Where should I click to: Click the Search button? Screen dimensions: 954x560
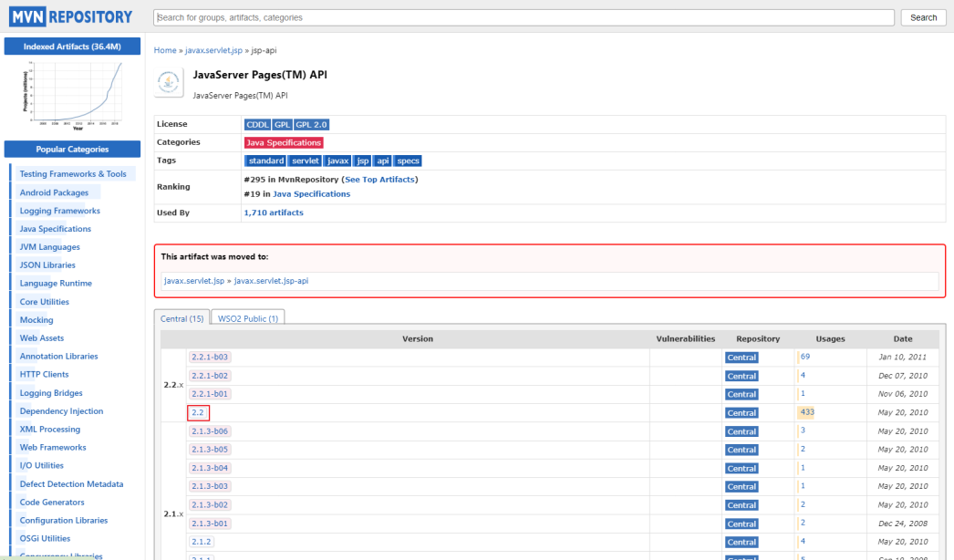click(x=923, y=17)
